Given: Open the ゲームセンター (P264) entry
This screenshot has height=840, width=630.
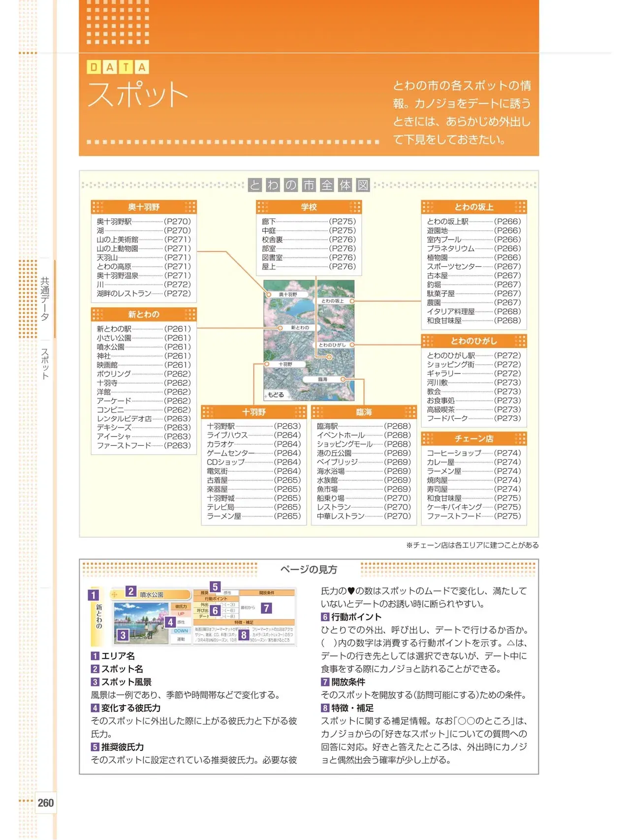Looking at the screenshot, I should [254, 453].
